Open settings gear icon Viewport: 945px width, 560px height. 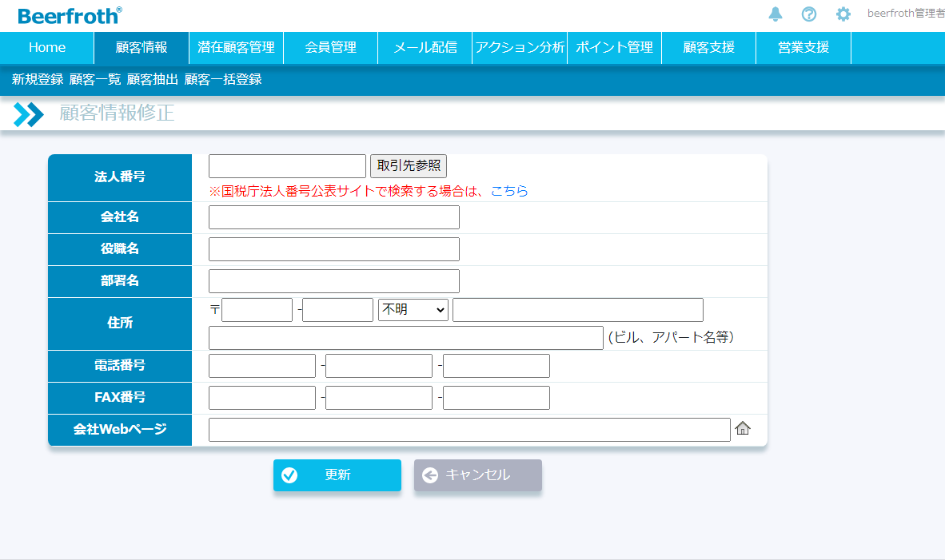coord(843,14)
